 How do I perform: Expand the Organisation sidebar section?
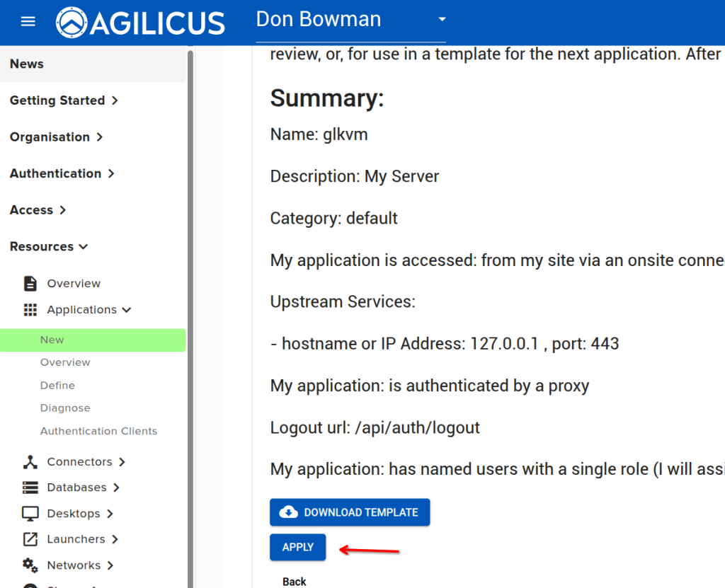coord(56,137)
